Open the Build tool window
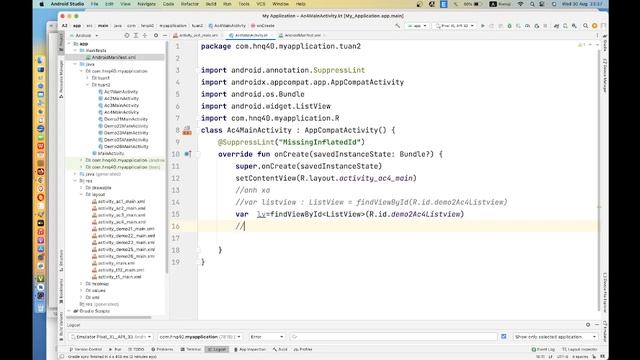 [x=280, y=349]
